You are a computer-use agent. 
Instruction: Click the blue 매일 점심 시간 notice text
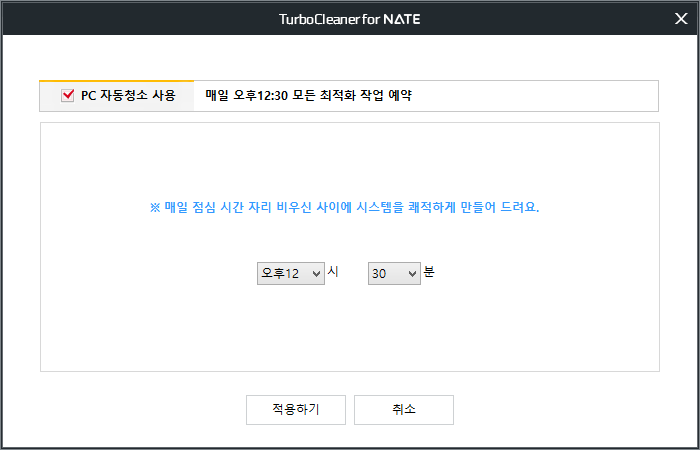344,208
